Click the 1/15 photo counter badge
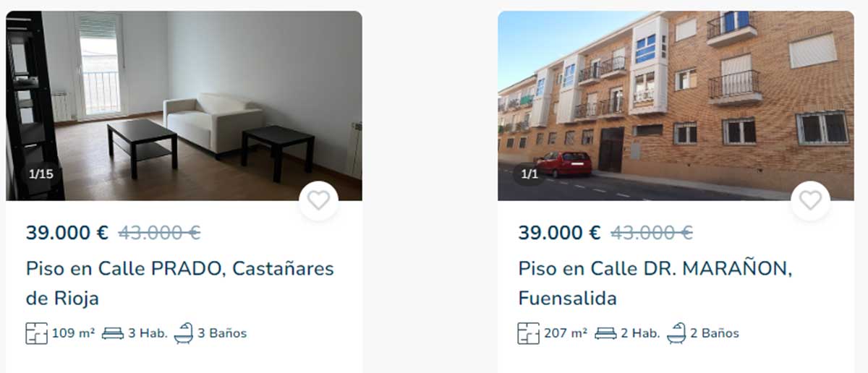 pyautogui.click(x=41, y=173)
